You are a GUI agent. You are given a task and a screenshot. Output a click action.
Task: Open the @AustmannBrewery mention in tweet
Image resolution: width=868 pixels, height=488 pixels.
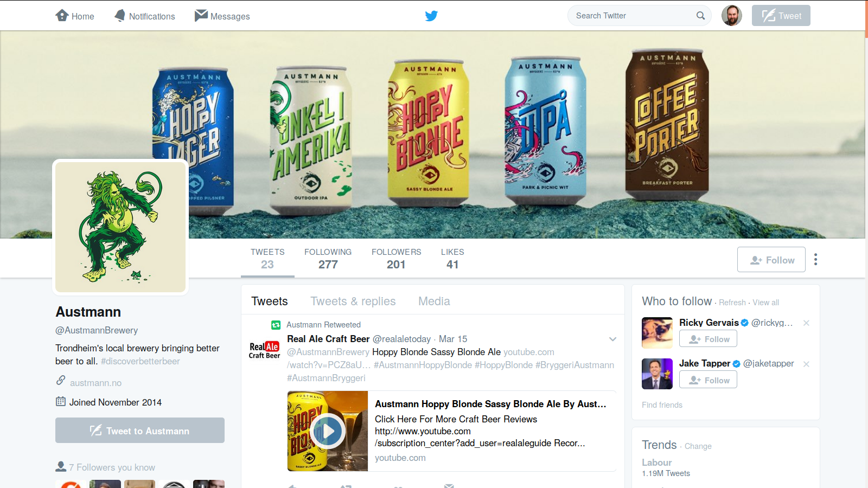328,352
